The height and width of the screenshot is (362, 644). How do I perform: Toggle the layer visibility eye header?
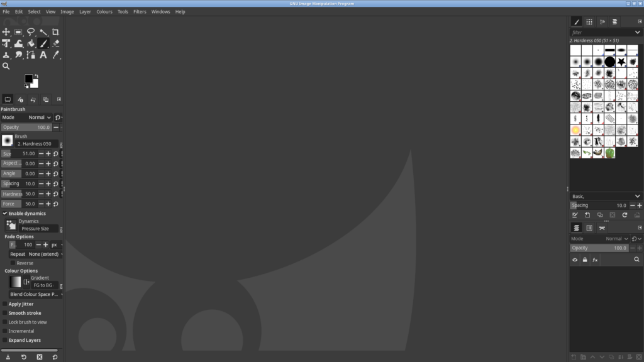click(x=575, y=260)
